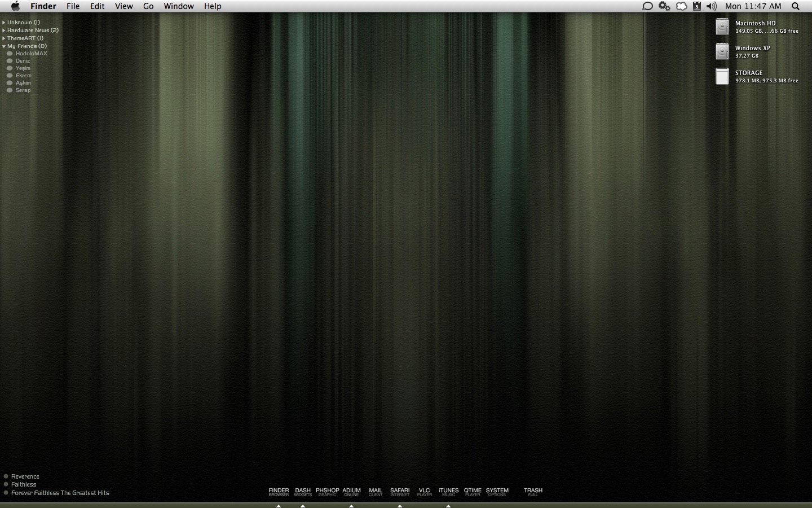Open the Help menu
The image size is (812, 508).
213,6
